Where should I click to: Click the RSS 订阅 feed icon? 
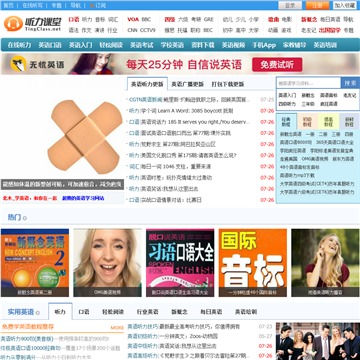point(92,5)
